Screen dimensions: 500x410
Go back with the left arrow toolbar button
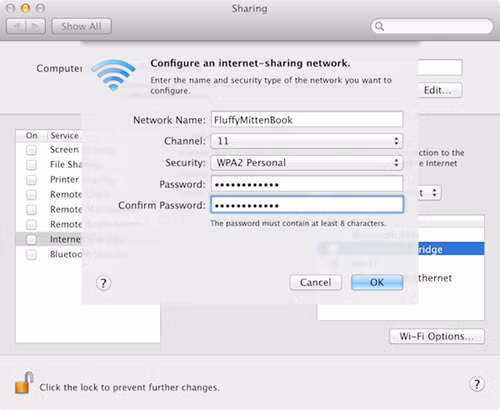pos(16,26)
